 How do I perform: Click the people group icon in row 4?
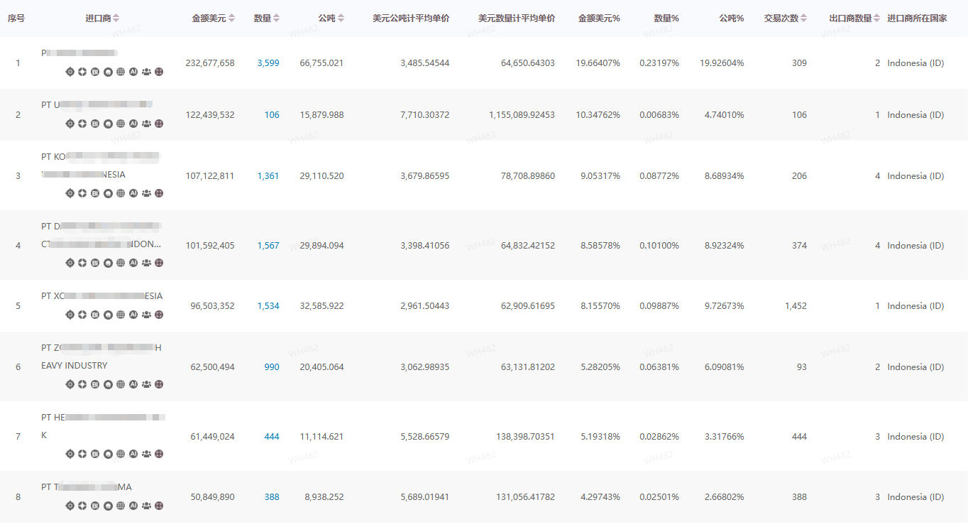146,263
